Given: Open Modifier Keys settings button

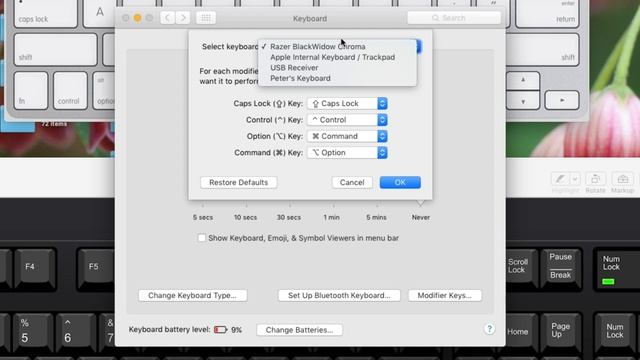Looking at the screenshot, I should pyautogui.click(x=444, y=296).
